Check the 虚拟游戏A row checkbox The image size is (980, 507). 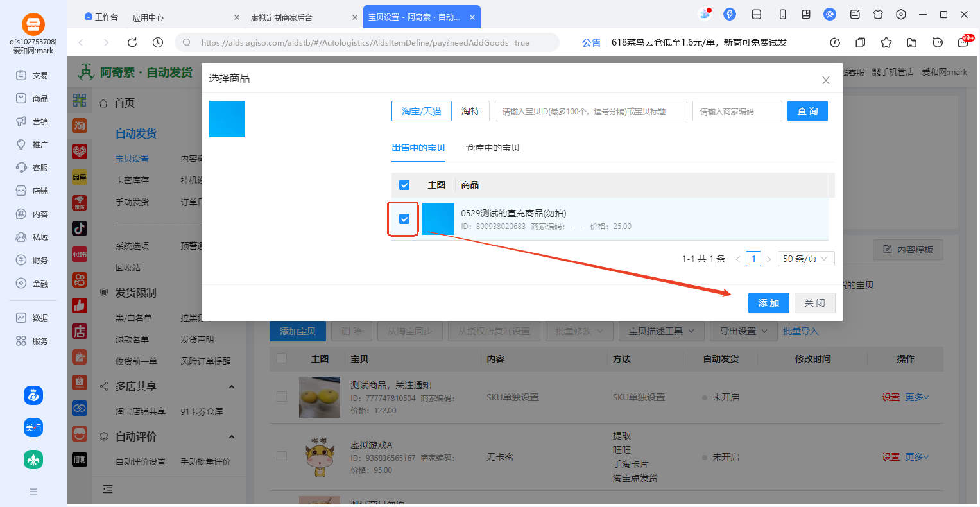pyautogui.click(x=282, y=456)
